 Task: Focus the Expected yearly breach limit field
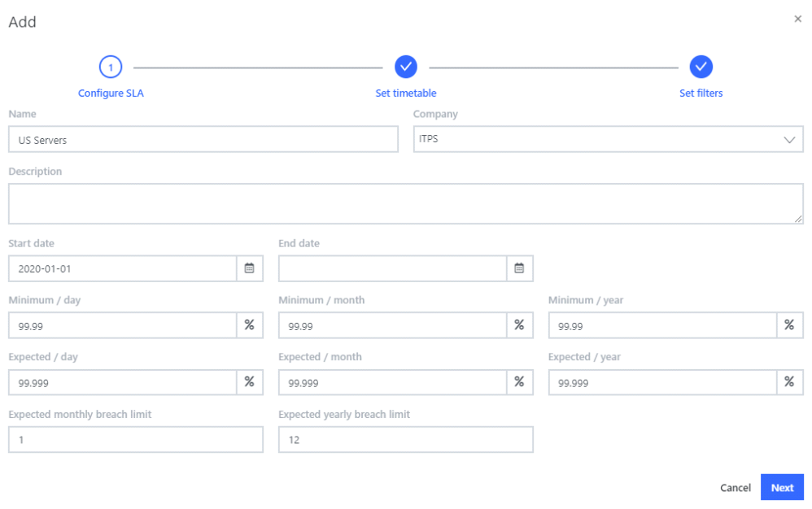point(405,439)
